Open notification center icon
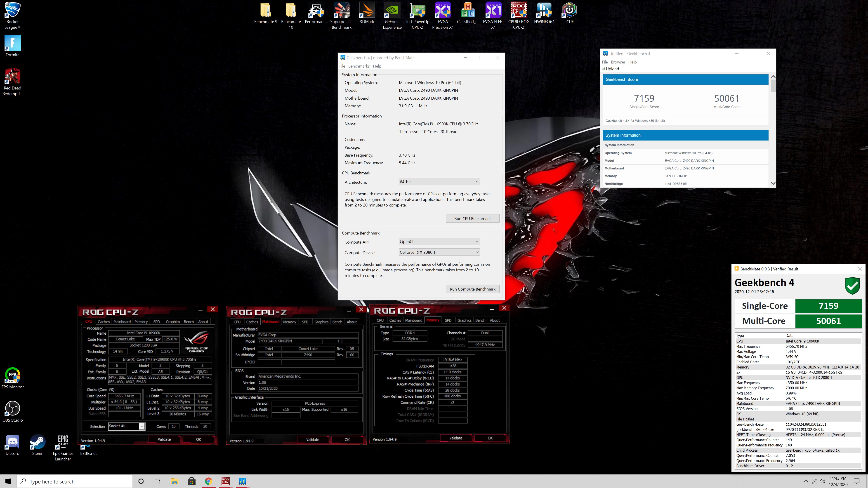This screenshot has height=488, width=868. pos(856,481)
